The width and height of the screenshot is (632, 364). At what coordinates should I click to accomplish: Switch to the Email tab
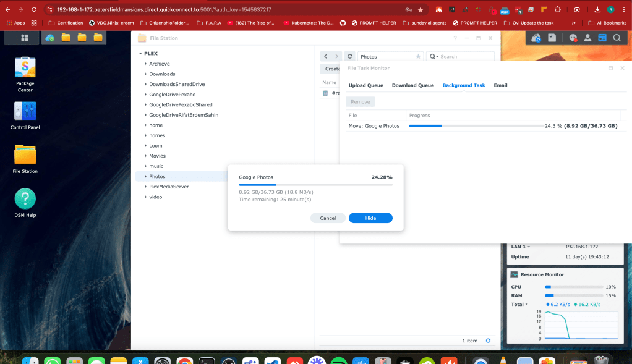point(501,85)
